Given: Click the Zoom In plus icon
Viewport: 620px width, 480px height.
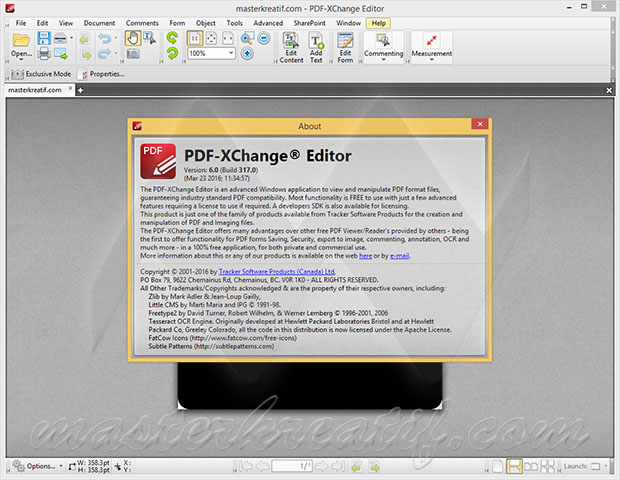Looking at the screenshot, I should [x=247, y=53].
